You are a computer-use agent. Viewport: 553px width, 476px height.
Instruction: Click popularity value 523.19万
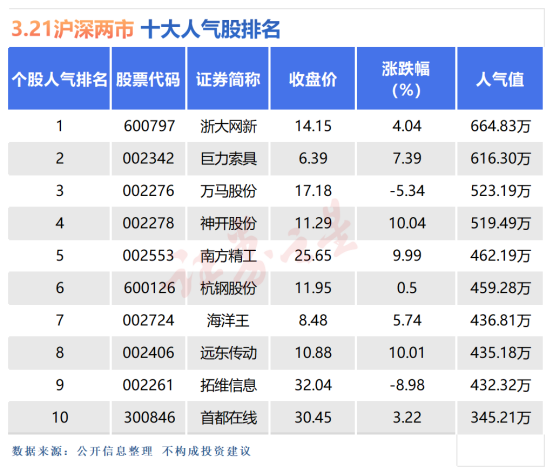500,191
